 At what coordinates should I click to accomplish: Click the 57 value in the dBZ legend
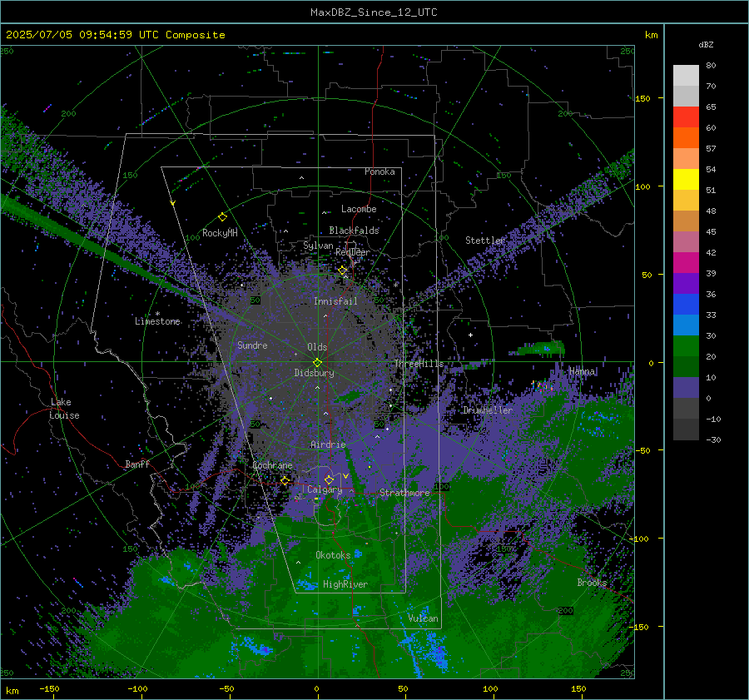[711, 149]
